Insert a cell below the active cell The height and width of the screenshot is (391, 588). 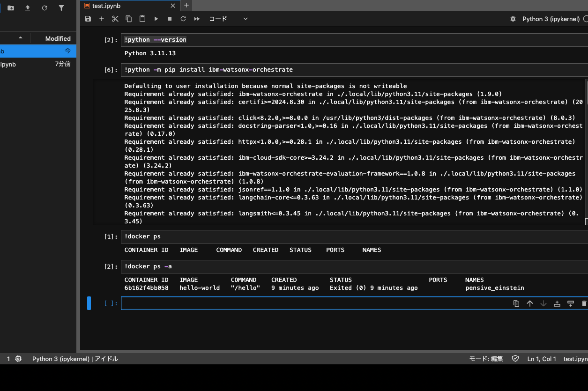tap(571, 303)
